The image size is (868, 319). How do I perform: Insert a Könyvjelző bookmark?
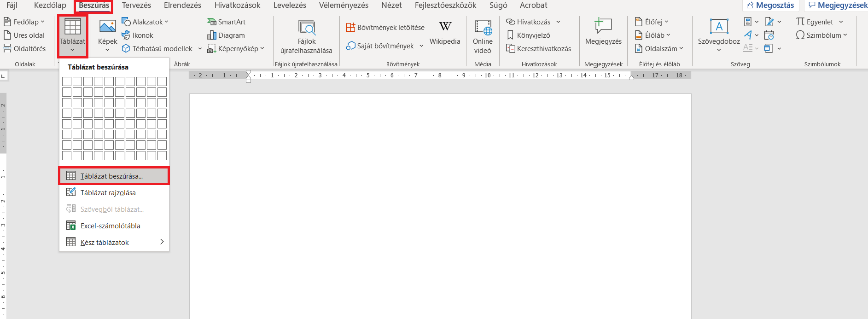(x=528, y=35)
